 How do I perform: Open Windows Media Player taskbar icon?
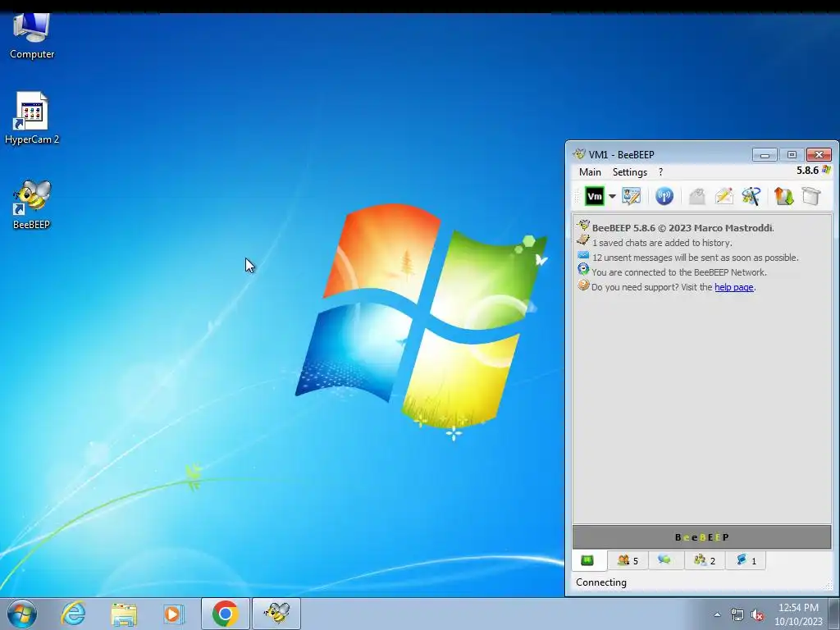[173, 614]
